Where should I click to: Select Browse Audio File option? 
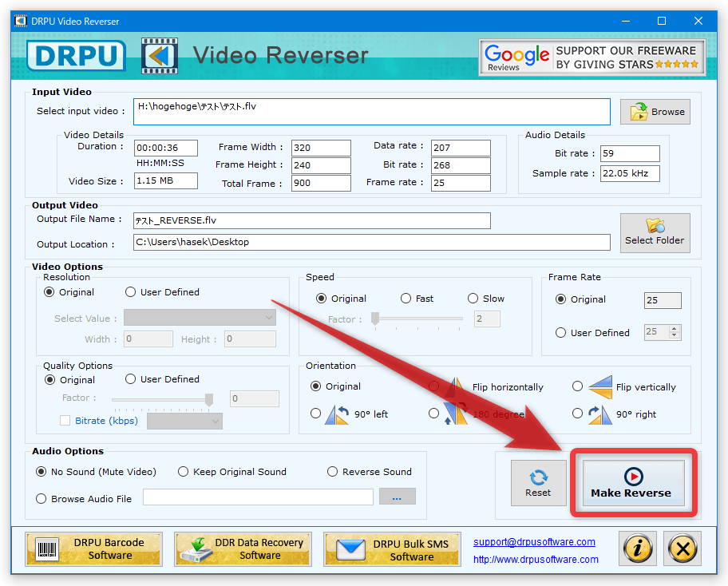[42, 499]
